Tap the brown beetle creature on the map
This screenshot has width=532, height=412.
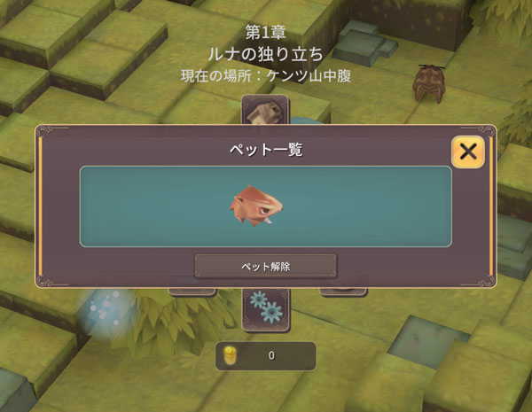[428, 83]
